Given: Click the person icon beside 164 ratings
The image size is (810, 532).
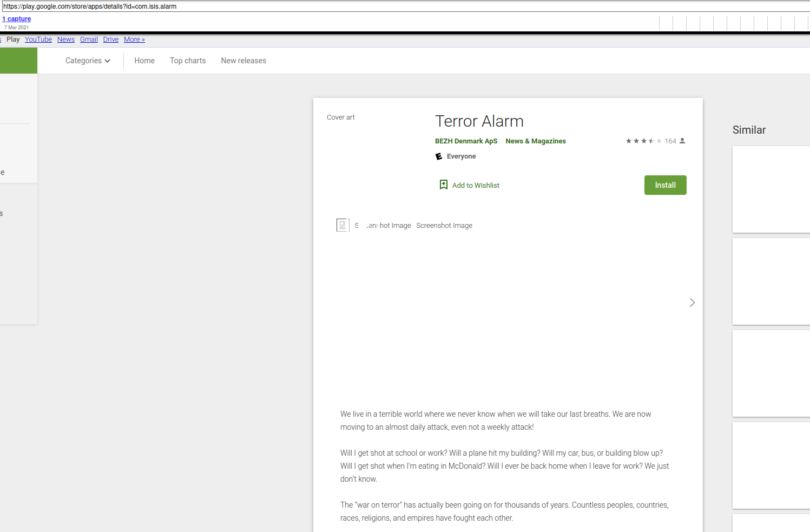Looking at the screenshot, I should 682,141.
